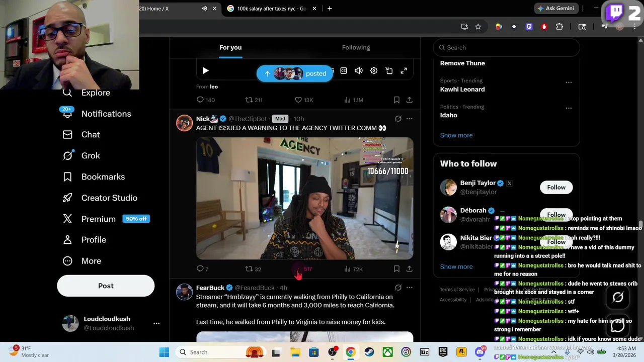644x362 pixels.
Task: Open File Explorer from taskbar
Action: tap(295, 352)
